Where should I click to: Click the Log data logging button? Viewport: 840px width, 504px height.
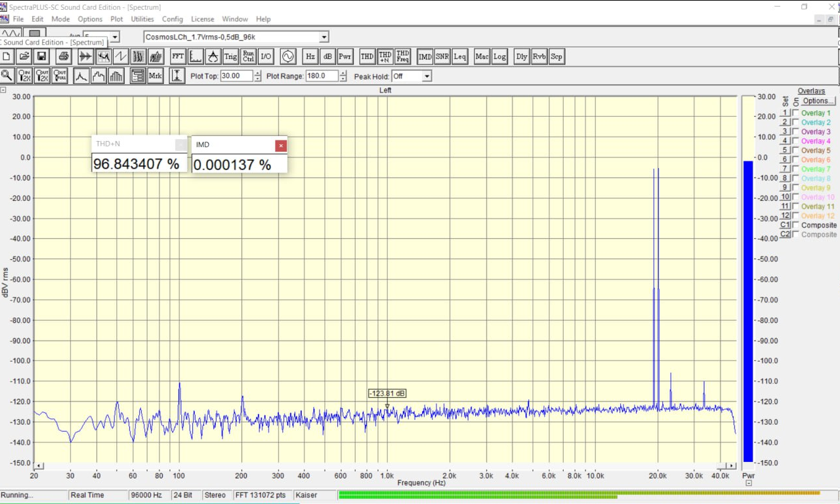[500, 56]
